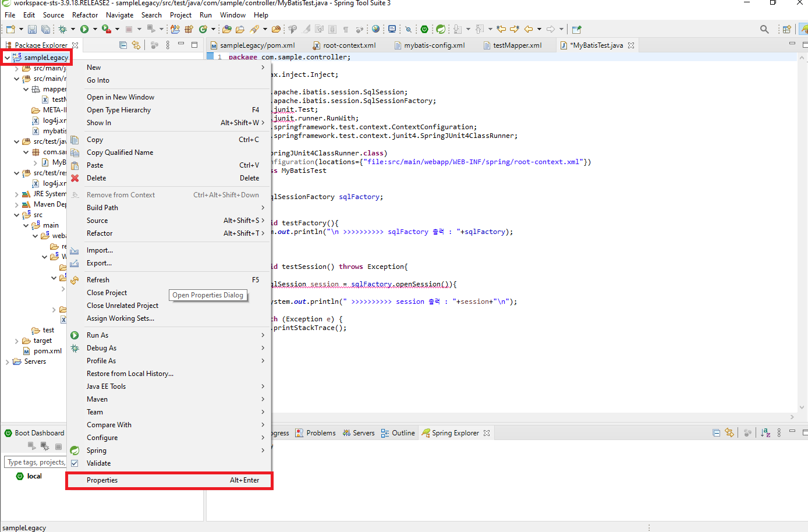Click the Search magnifier icon in toolbar

click(x=764, y=29)
